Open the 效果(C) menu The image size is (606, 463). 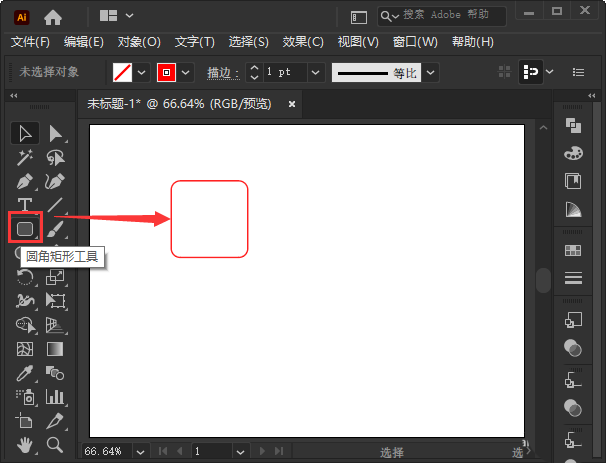303,42
